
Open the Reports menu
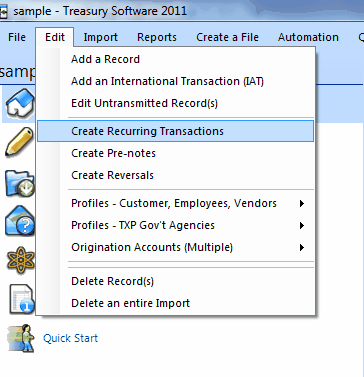point(157,37)
